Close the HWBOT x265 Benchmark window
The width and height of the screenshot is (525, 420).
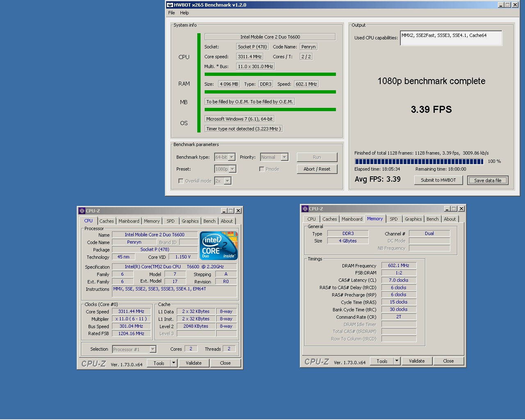[x=515, y=5]
